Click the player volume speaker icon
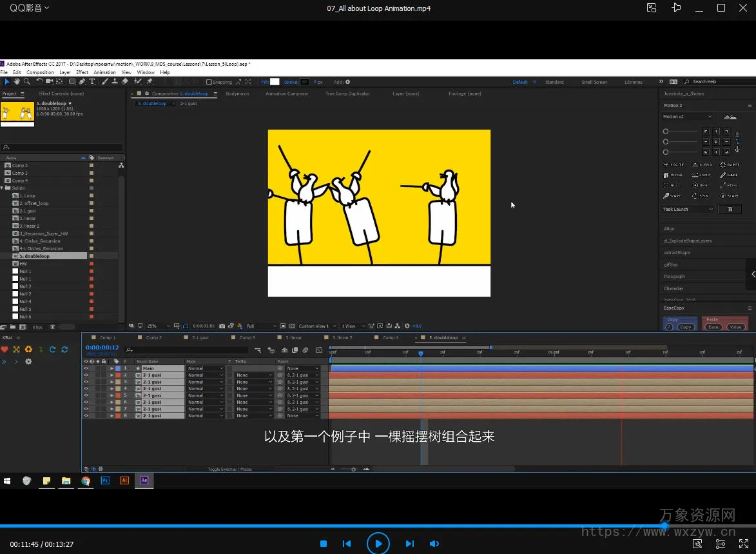 pyautogui.click(x=434, y=544)
